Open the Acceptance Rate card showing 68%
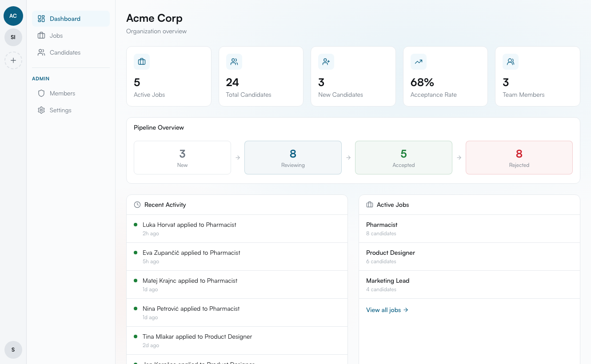 [445, 76]
